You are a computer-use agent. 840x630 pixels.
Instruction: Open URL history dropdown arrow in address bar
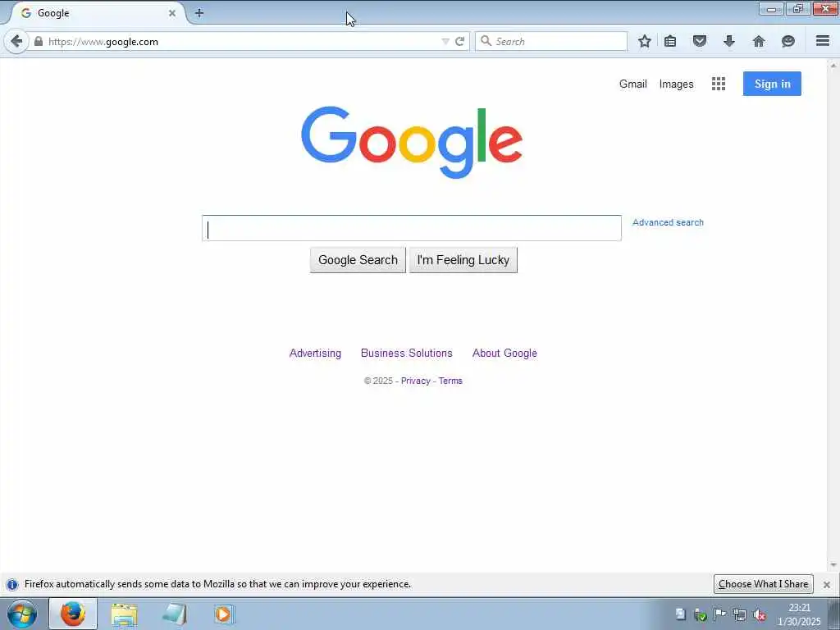(x=445, y=41)
